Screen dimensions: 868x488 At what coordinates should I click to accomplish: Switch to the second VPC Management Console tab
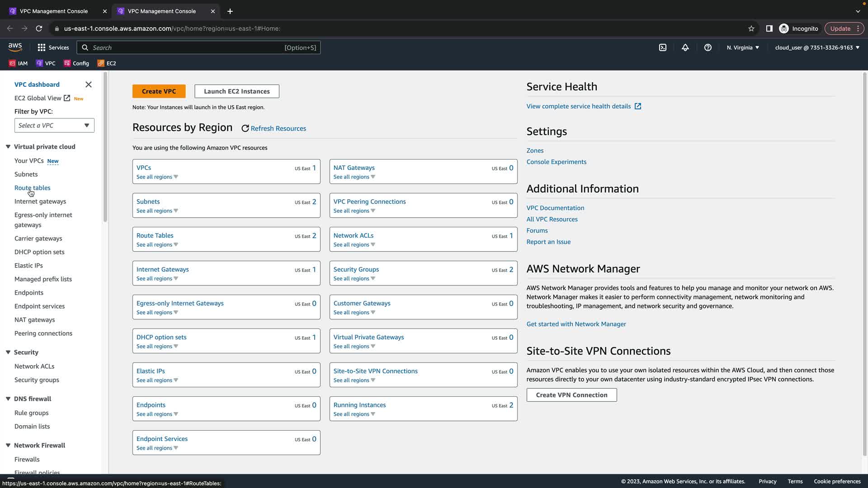tap(161, 11)
